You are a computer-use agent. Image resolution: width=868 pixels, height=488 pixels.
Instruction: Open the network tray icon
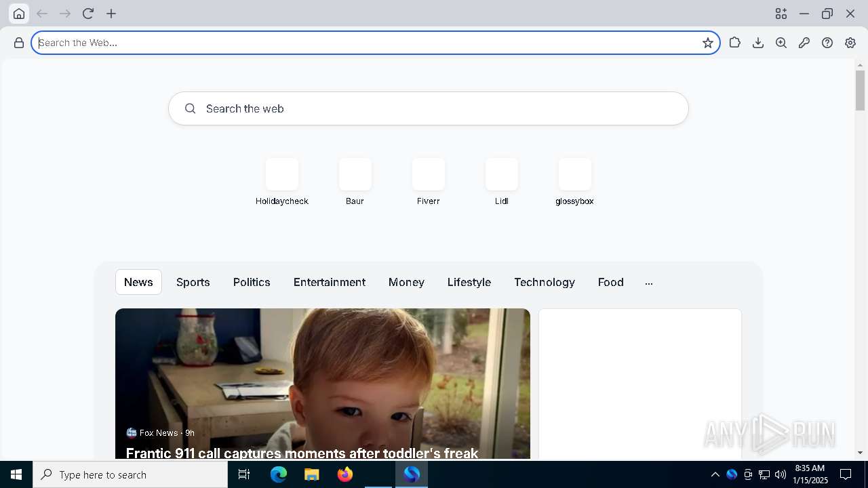point(764,474)
